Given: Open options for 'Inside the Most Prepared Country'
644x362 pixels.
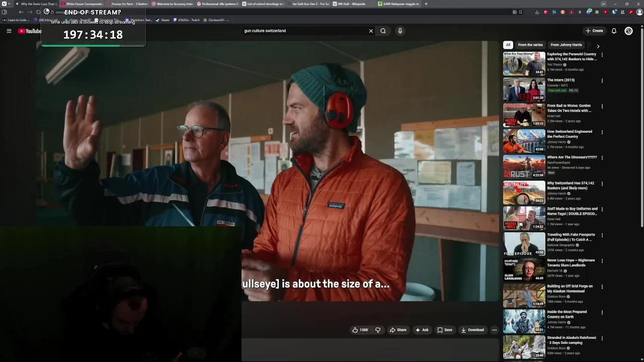Looking at the screenshot, I should (602, 312).
